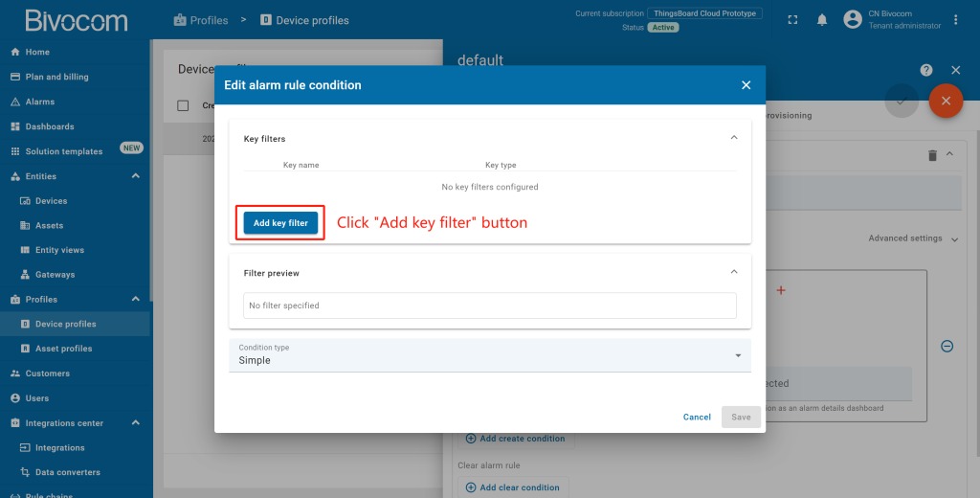Click the Gateways icon in sidebar

coord(26,275)
